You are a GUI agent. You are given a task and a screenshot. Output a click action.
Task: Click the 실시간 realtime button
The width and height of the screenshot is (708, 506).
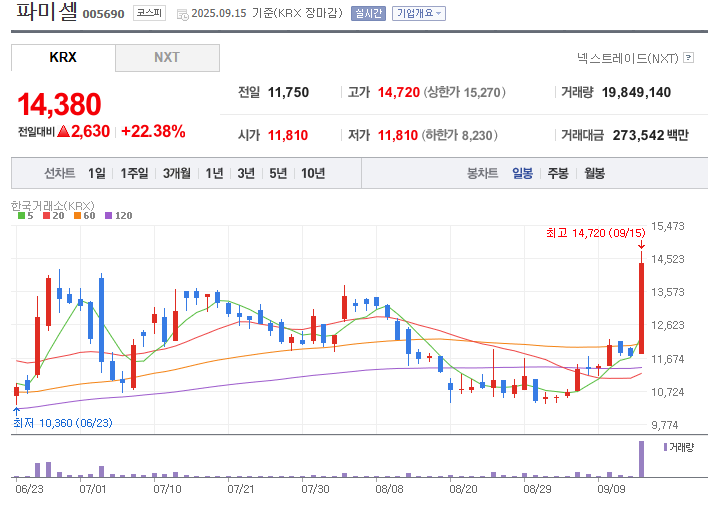368,14
